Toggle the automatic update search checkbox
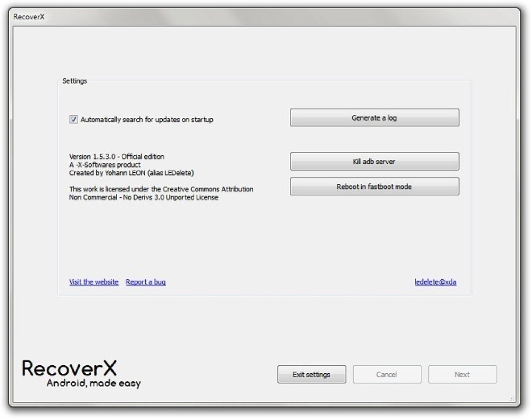The width and height of the screenshot is (532, 419). pyautogui.click(x=73, y=120)
